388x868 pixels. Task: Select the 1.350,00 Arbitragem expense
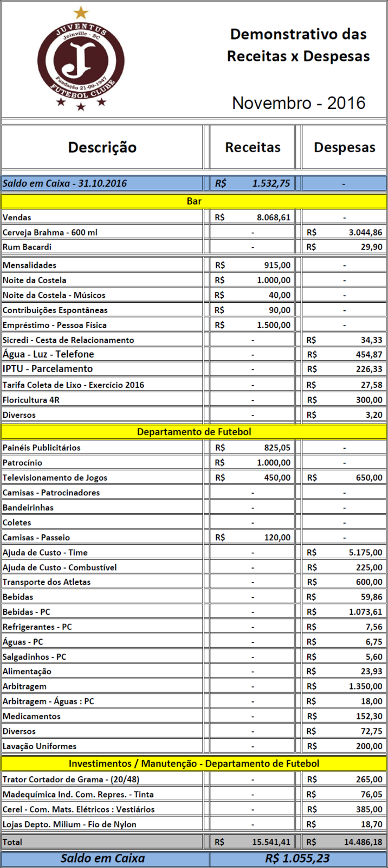tap(344, 686)
